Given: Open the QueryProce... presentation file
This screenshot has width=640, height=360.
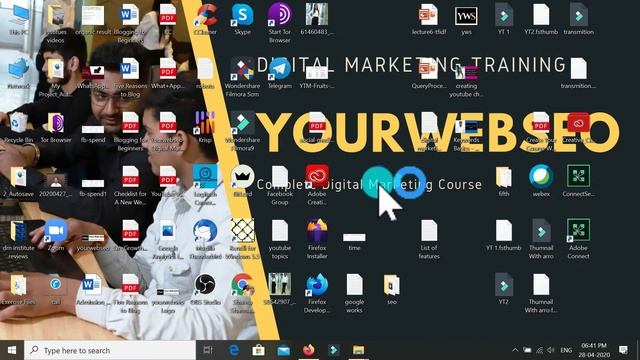Looking at the screenshot, I should click(x=429, y=73).
